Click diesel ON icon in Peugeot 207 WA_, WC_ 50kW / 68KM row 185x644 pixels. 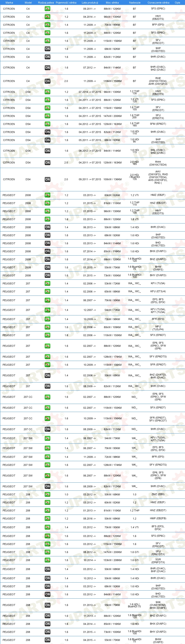coord(47,375)
